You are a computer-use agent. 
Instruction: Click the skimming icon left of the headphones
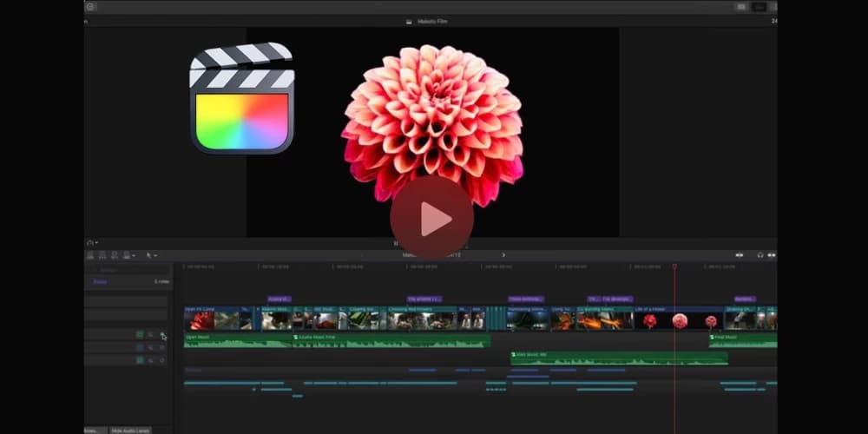click(740, 255)
